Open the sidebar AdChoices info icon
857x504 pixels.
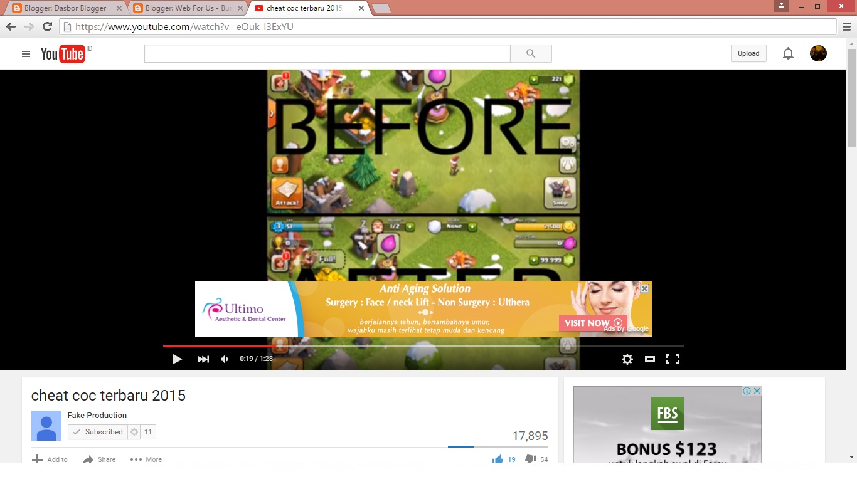click(747, 391)
